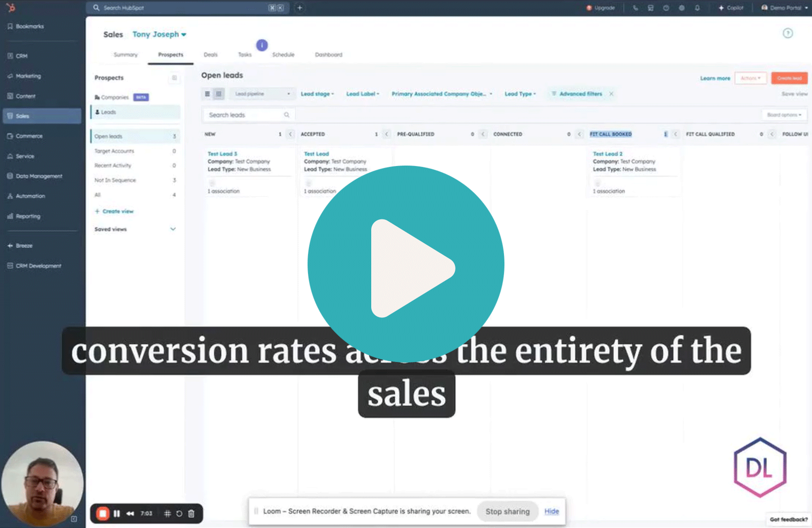This screenshot has height=528, width=812.
Task: Collapse the NEW column with its arrow
Action: [x=290, y=134]
